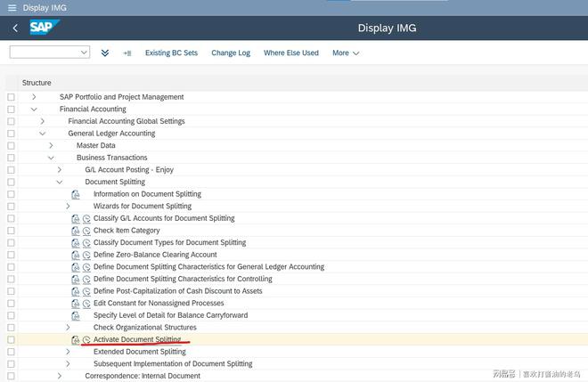Execute activity icon for Classify G/L Accounts
Image resolution: width=588 pixels, height=382 pixels.
(86, 218)
